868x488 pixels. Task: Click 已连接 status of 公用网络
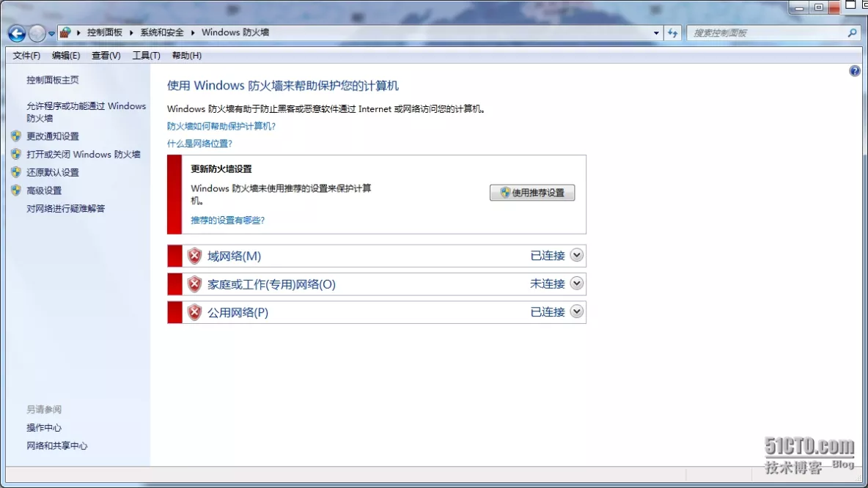click(548, 312)
